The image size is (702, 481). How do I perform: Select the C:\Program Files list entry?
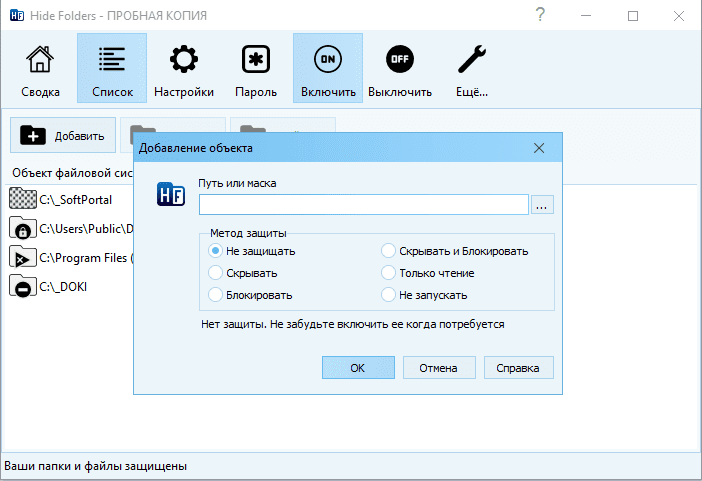coord(86,258)
